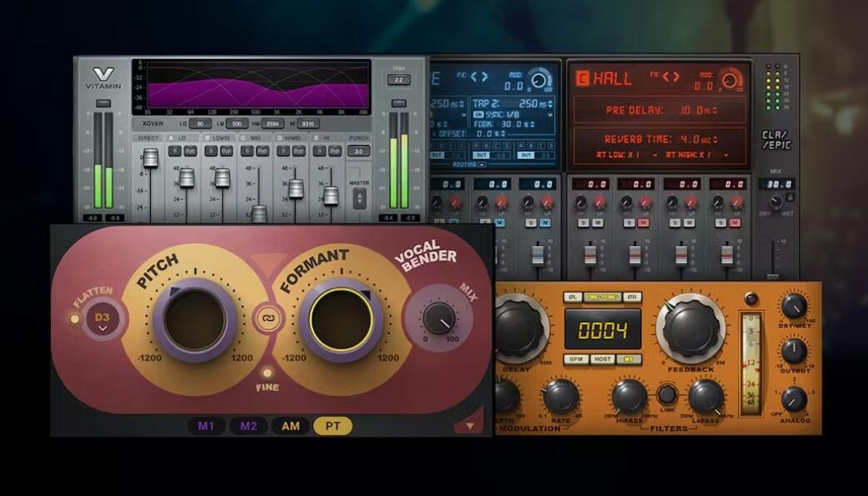Click the ANALOG mode knob
This screenshot has height=496, width=868.
tap(793, 399)
